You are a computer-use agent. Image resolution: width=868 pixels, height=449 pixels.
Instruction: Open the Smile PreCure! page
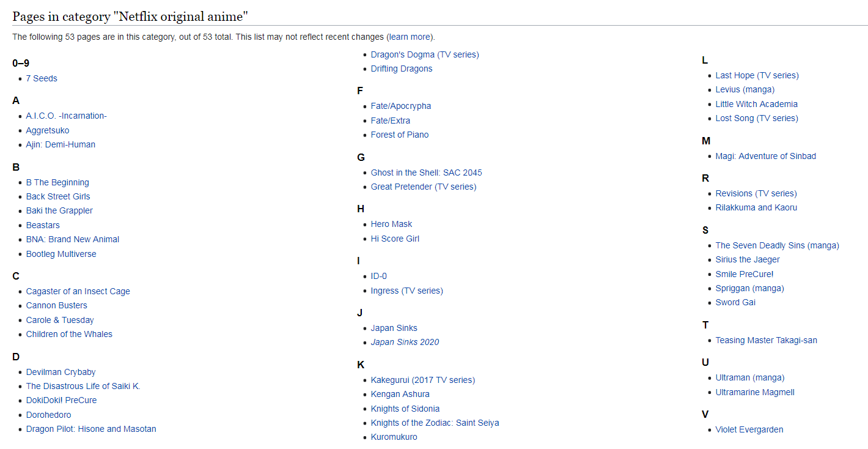coord(745,274)
